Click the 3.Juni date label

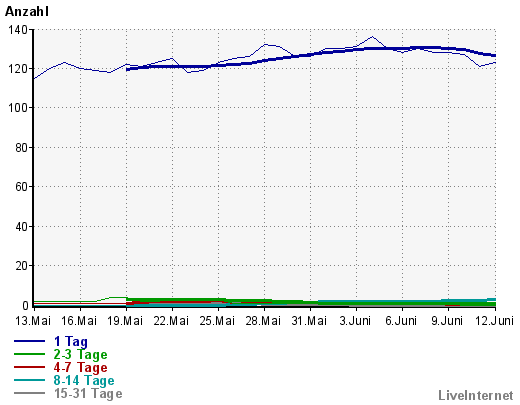[x=355, y=321]
